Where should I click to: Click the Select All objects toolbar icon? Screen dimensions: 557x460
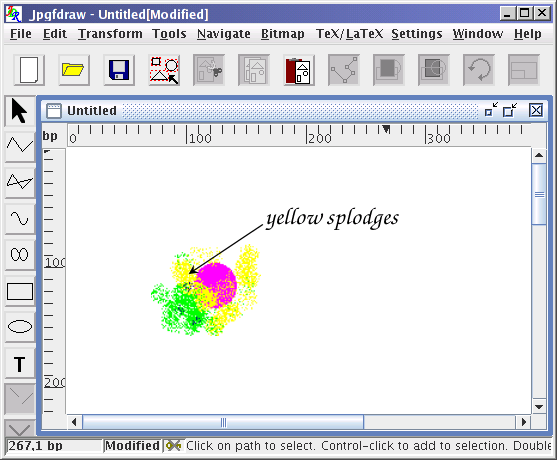point(164,70)
